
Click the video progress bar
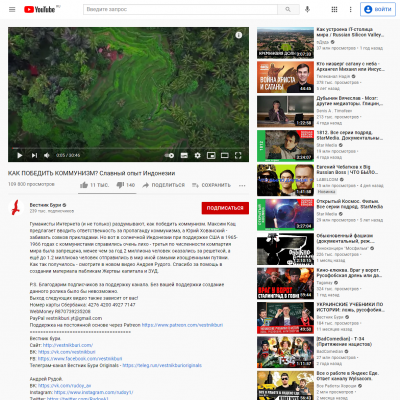[128, 148]
